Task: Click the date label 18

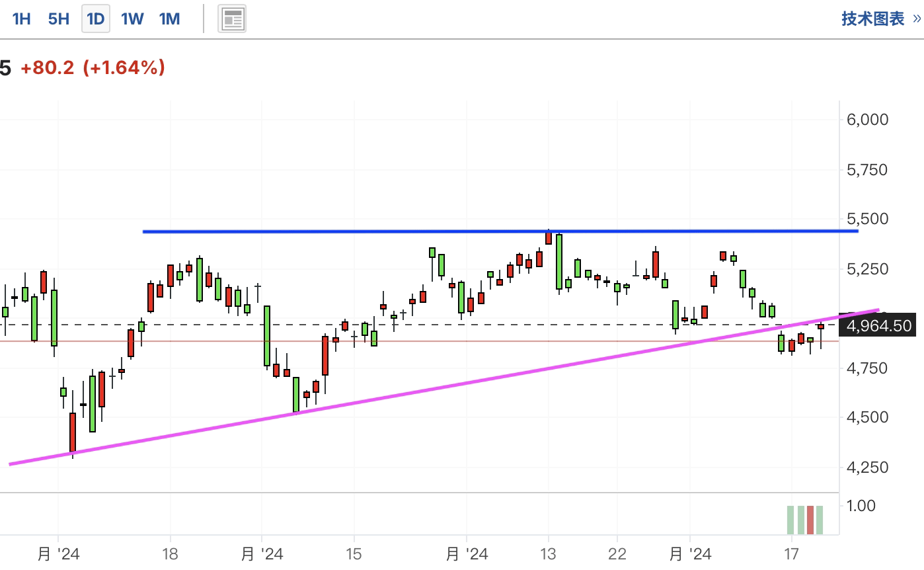Action: (x=170, y=554)
